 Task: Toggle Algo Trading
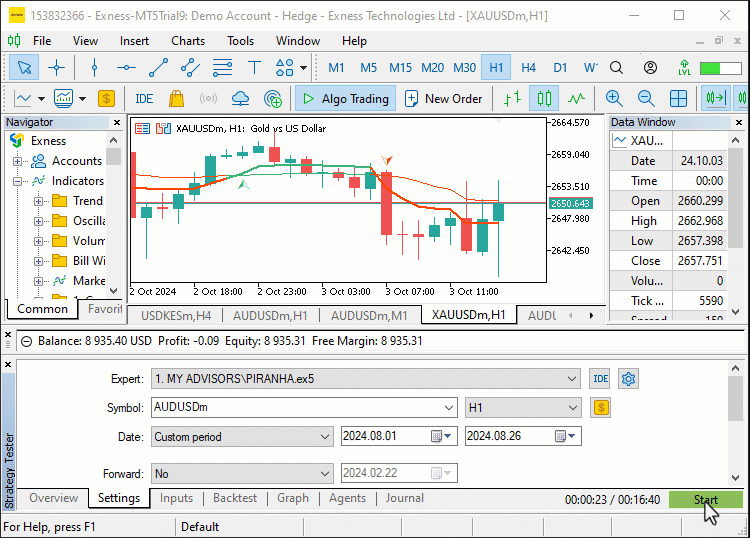[x=345, y=99]
